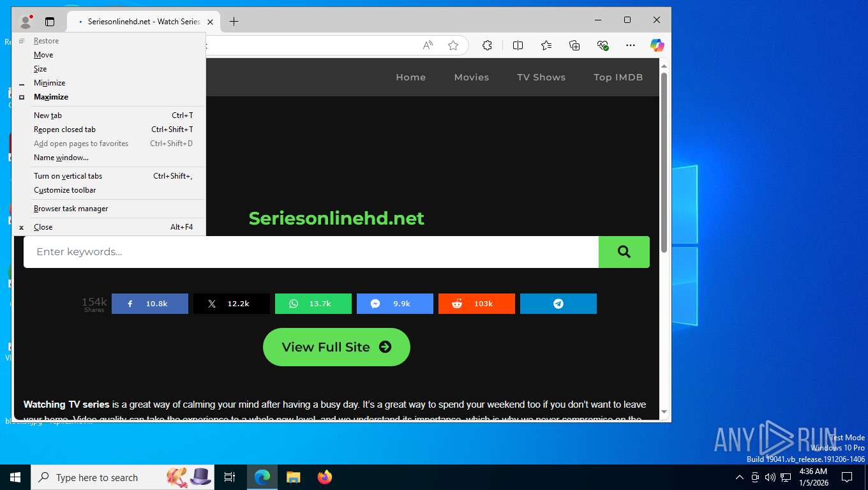
Task: Share on WhatsApp 13.7k button
Action: (313, 304)
